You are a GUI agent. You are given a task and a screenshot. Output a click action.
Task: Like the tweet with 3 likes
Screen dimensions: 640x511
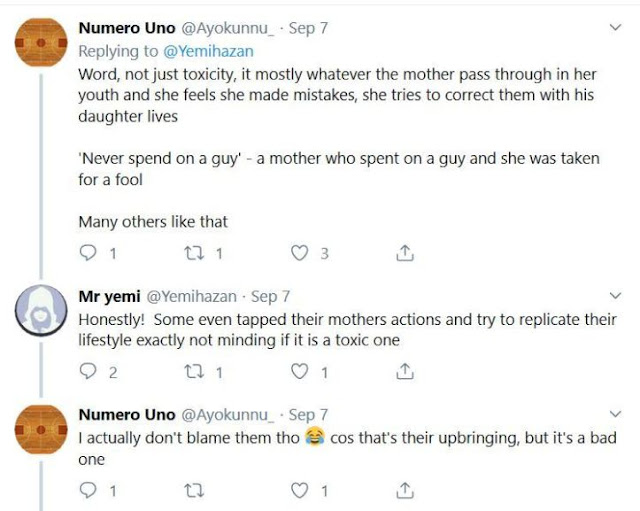tap(298, 254)
